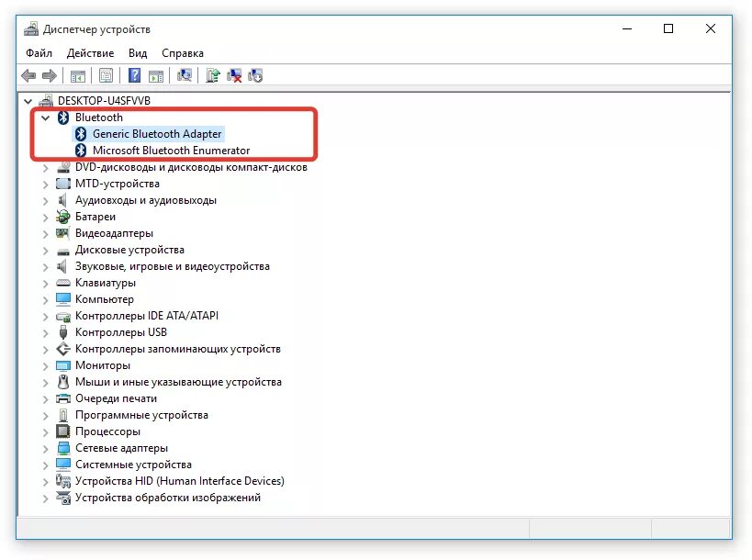The height and width of the screenshot is (560, 752).
Task: Toggle the action pane toolbar icon
Action: [x=156, y=76]
